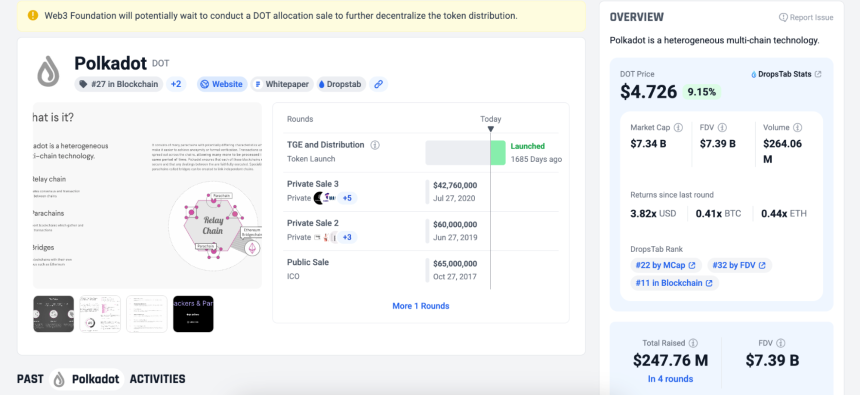The image size is (860, 395).
Task: Click the Market Cap info icon
Action: point(678,127)
